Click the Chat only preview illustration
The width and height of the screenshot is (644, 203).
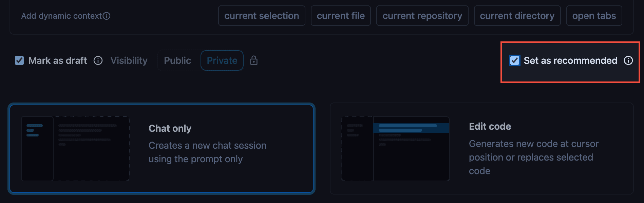[x=75, y=149]
